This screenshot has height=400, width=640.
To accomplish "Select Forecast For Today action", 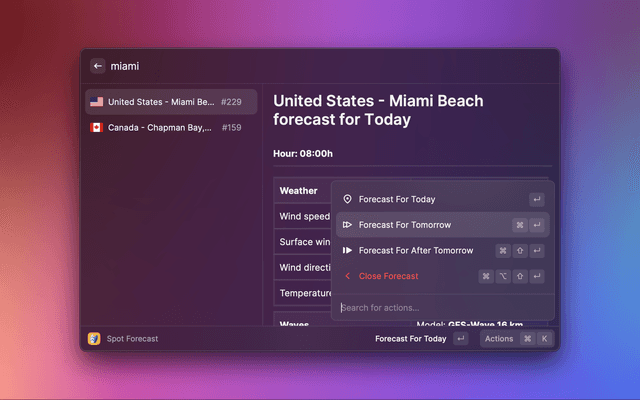I will pyautogui.click(x=397, y=199).
